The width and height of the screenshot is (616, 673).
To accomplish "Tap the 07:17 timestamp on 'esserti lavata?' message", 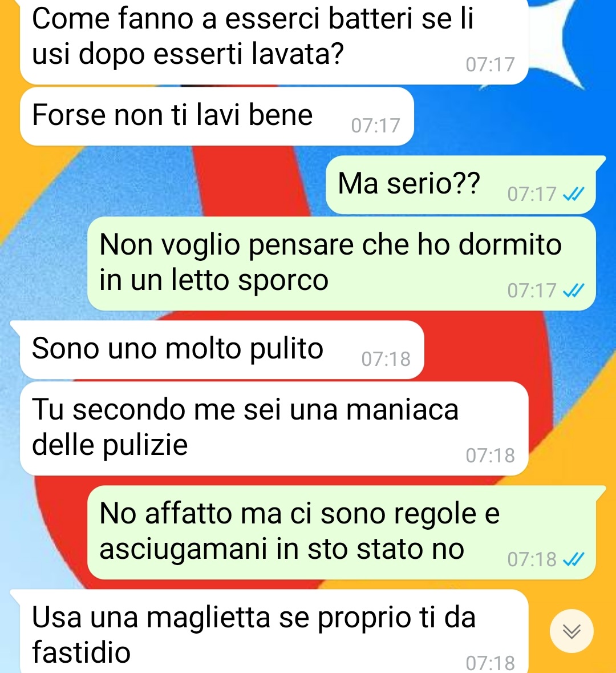I will [490, 65].
